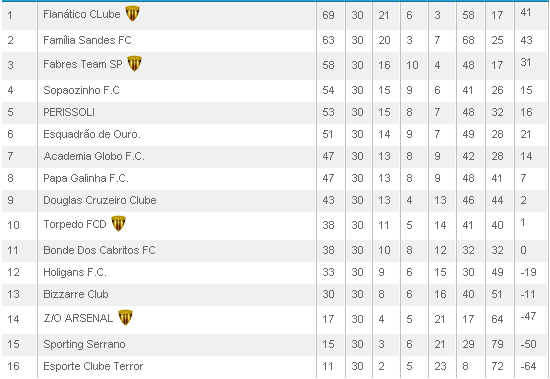Open the Família Sandes FC team link
550x379 pixels.
(x=87, y=40)
